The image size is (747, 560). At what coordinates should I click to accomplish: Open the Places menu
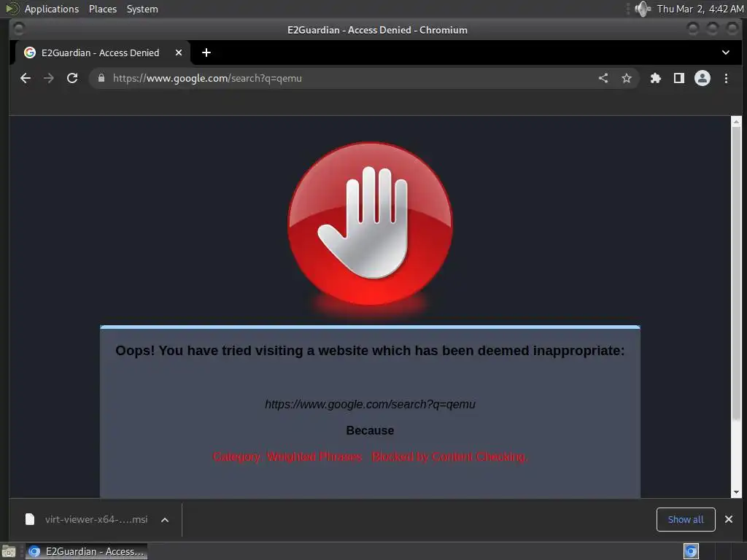pos(102,9)
